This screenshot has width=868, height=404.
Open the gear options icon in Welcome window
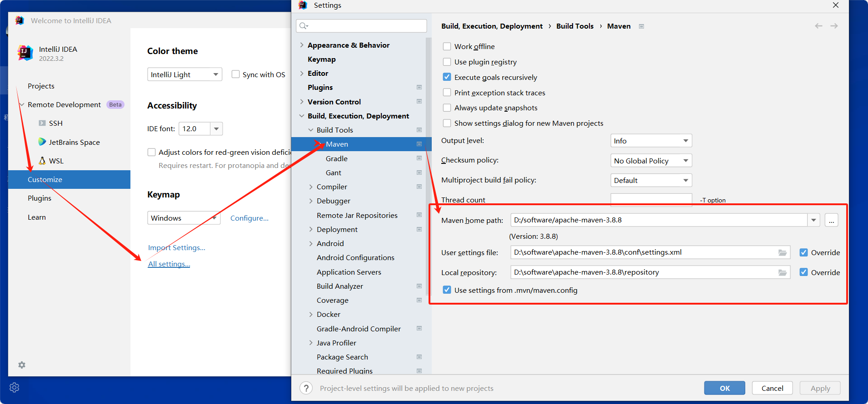pos(22,365)
